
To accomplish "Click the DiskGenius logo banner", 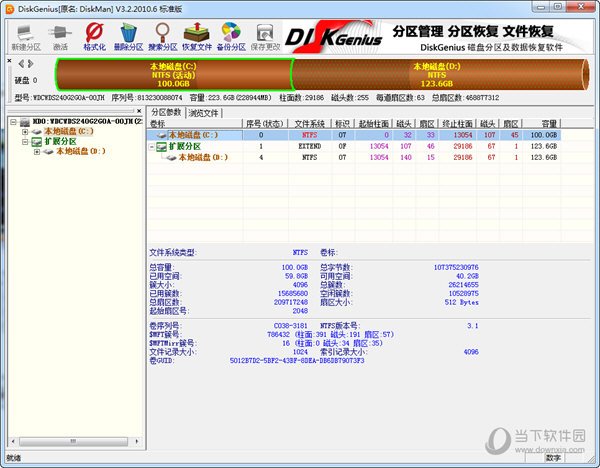I will [x=436, y=37].
